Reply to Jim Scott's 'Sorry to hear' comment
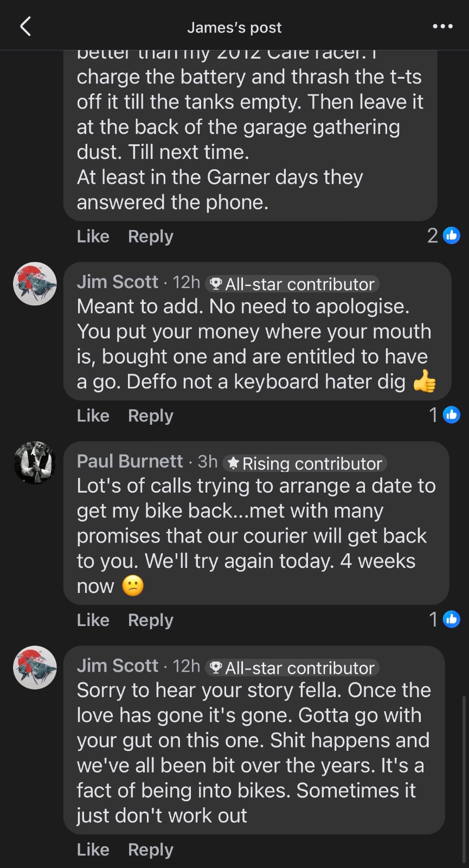469x868 pixels. [151, 850]
